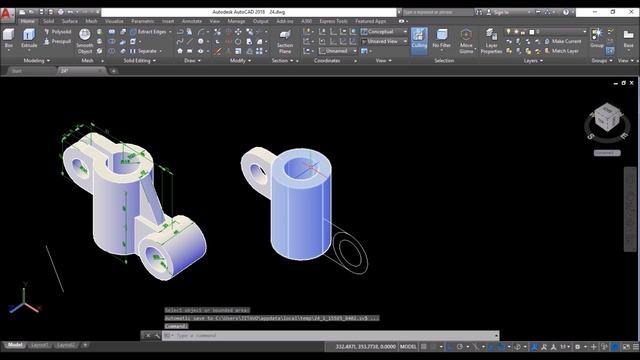Screen dimensions: 640x360
Task: Open the Layer Properties manager
Action: pyautogui.click(x=491, y=41)
